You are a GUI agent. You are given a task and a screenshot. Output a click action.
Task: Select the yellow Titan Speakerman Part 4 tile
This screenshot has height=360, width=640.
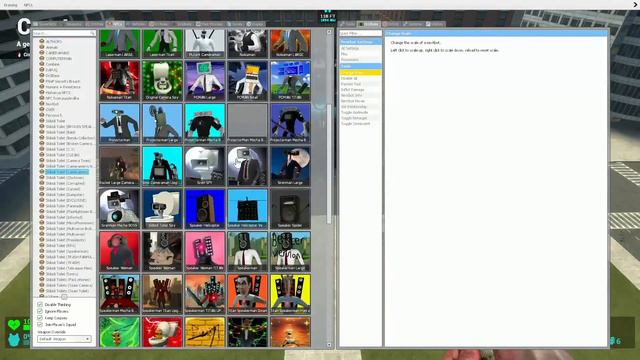[290, 293]
